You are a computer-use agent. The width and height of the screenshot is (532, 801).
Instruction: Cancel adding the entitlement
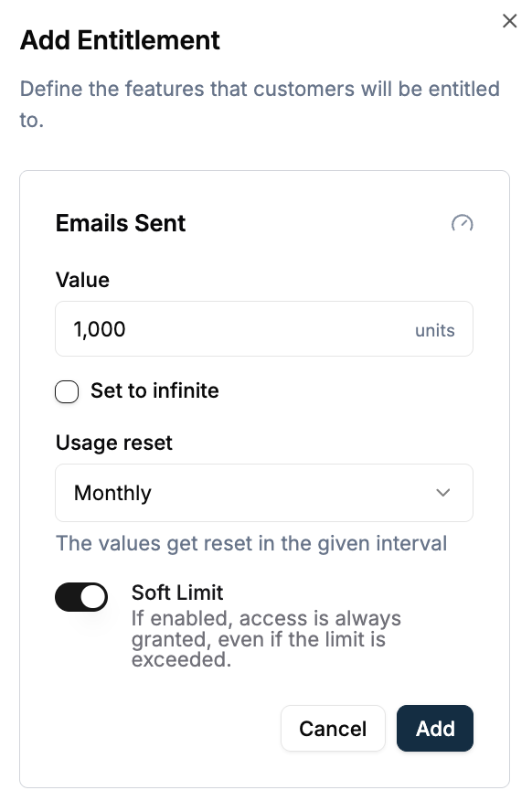[x=333, y=729]
